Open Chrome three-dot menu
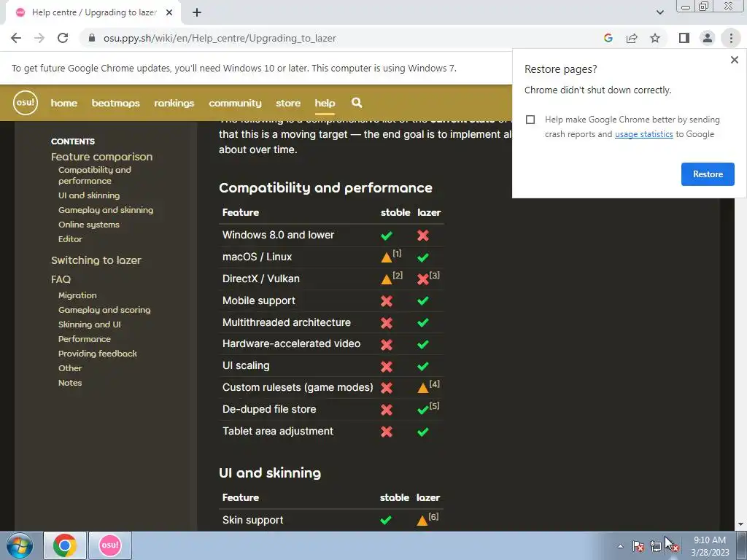747x560 pixels. pos(731,38)
